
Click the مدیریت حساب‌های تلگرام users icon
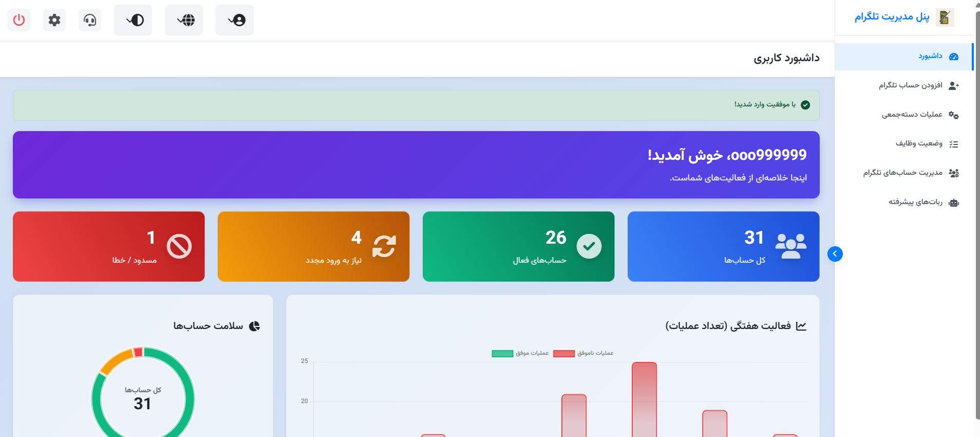coord(953,173)
